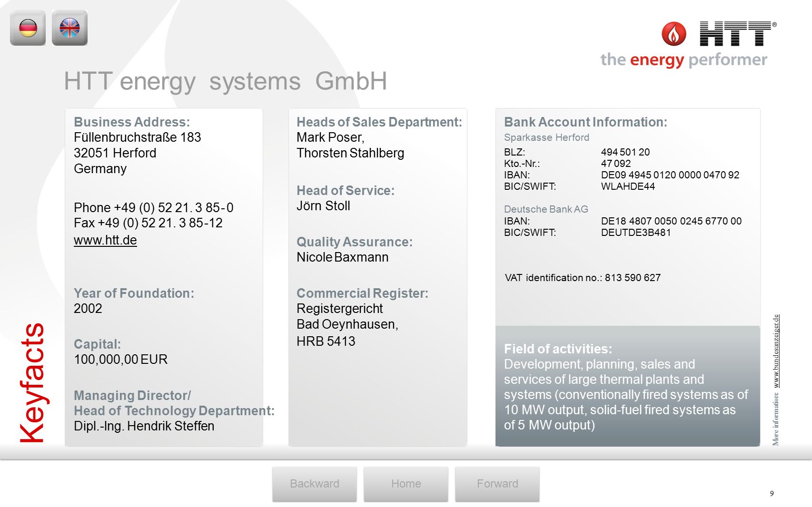Click the '100,000,00 EUR' value
812x507 pixels.
point(121,360)
